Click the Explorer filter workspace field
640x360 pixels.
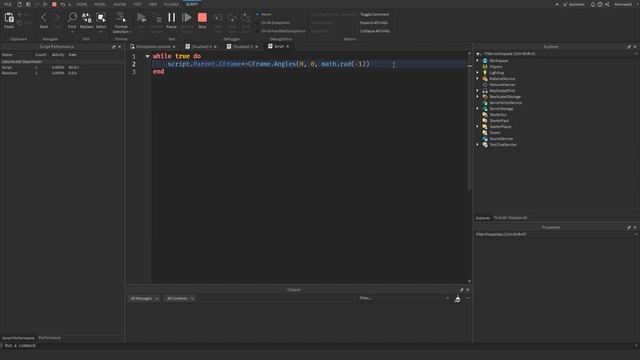point(556,53)
